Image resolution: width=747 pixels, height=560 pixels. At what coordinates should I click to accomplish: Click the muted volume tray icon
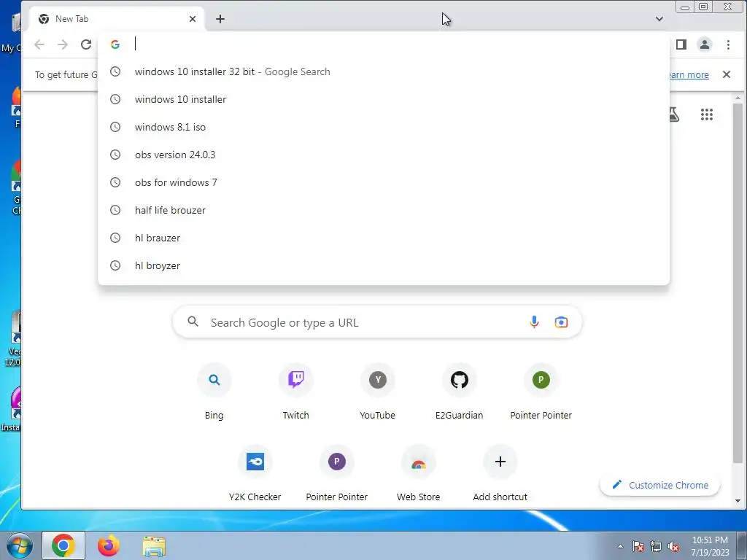click(673, 547)
